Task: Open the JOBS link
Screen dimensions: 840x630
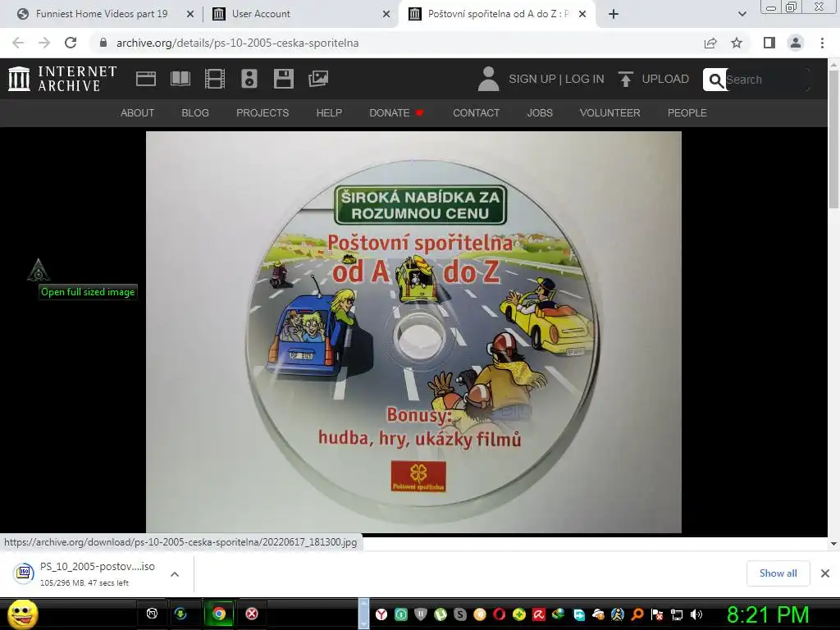Action: 540,113
